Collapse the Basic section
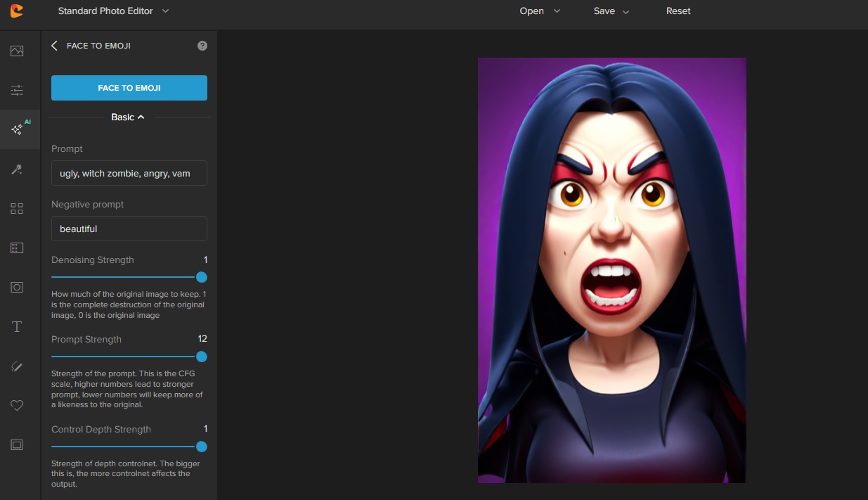 click(128, 117)
